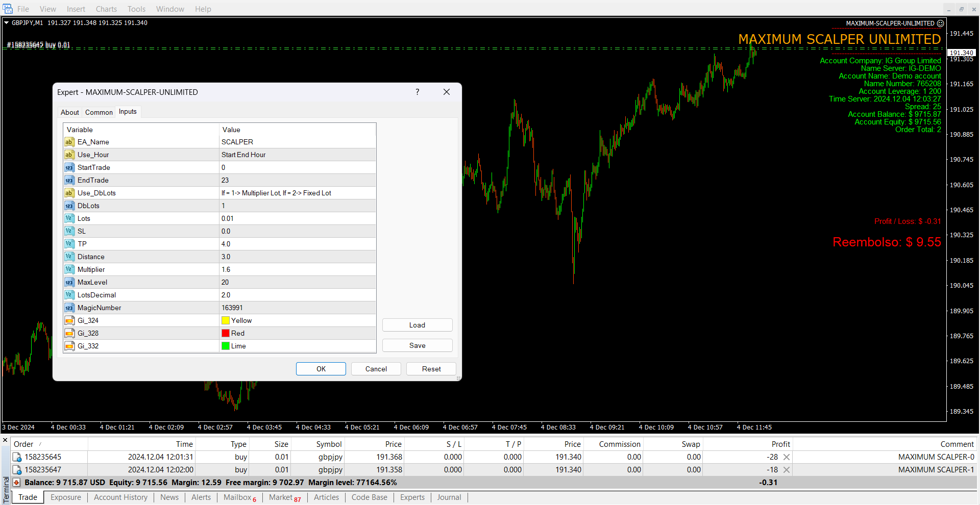Edit the Multiplier value 1.6
Image resolution: width=980 pixels, height=505 pixels.
pyautogui.click(x=298, y=269)
